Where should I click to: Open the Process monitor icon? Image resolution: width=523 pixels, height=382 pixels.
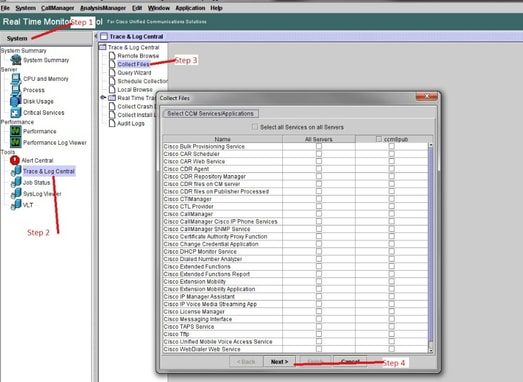(x=16, y=90)
